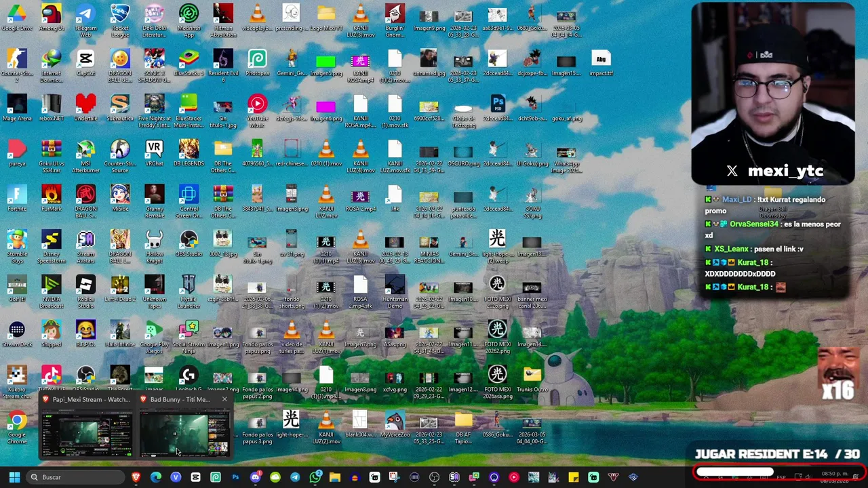The image size is (868, 488).
Task: Switch to Papi_Mexi Stream window preview
Action: (x=86, y=426)
